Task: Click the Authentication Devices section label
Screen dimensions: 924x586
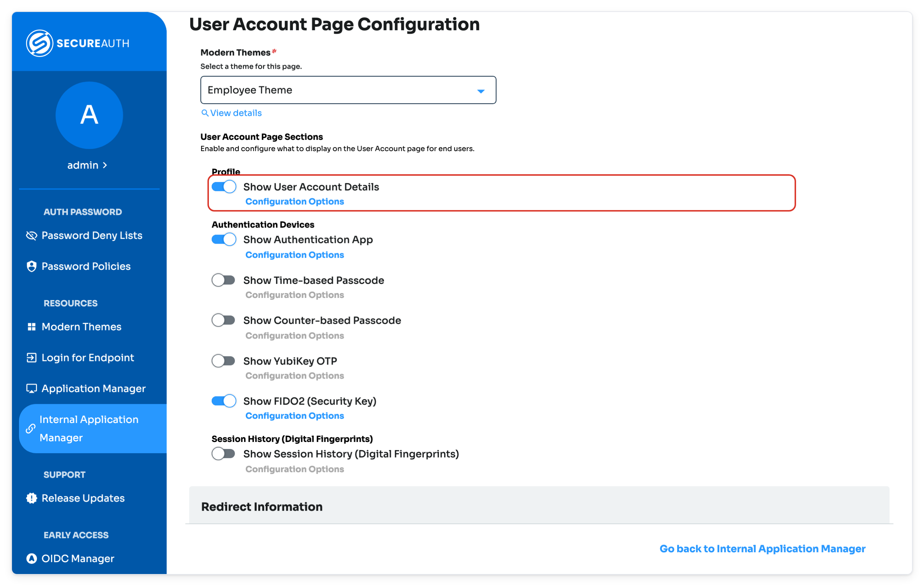Action: [263, 224]
